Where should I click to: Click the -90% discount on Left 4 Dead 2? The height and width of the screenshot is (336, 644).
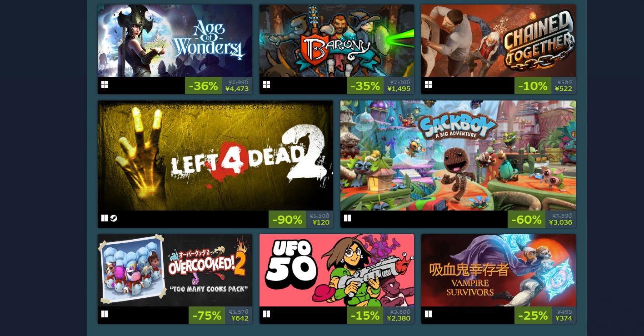point(287,220)
